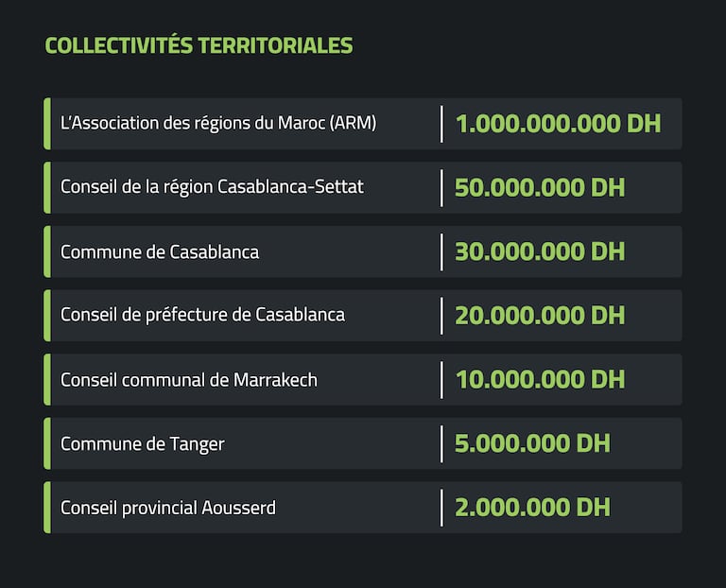Click the white divider in Commune de Casablanca row
The image size is (726, 588).
coord(441,251)
